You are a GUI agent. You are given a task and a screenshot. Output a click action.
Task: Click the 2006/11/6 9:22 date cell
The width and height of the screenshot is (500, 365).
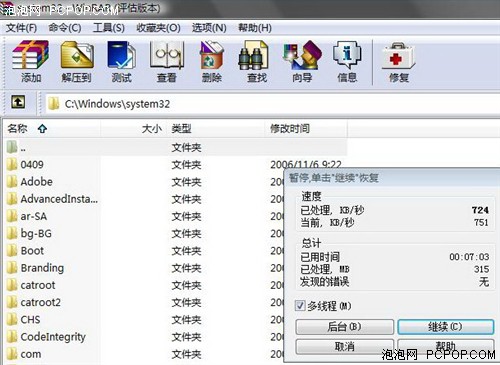tap(306, 164)
